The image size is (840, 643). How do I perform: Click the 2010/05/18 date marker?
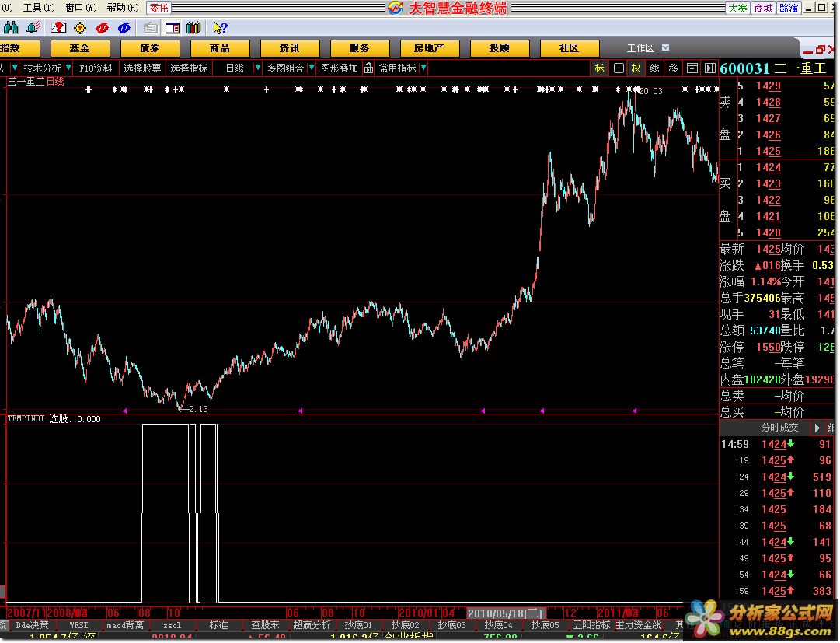coord(506,613)
